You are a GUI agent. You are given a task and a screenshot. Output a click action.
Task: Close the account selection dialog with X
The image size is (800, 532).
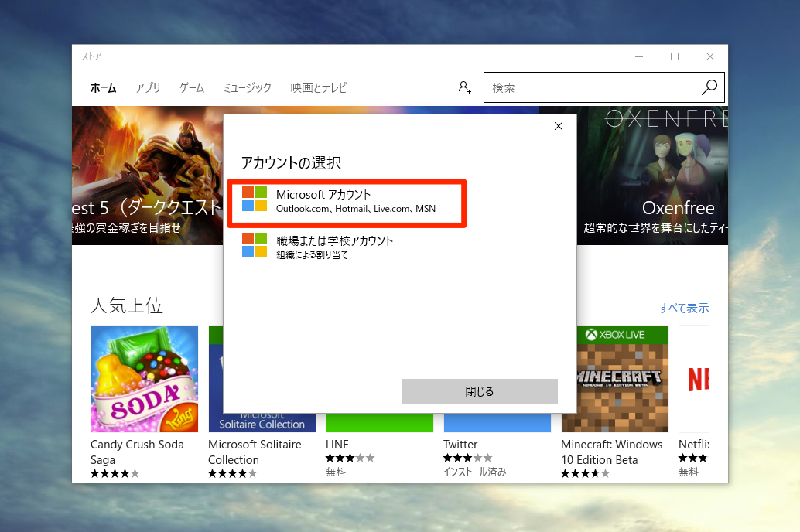pyautogui.click(x=559, y=126)
